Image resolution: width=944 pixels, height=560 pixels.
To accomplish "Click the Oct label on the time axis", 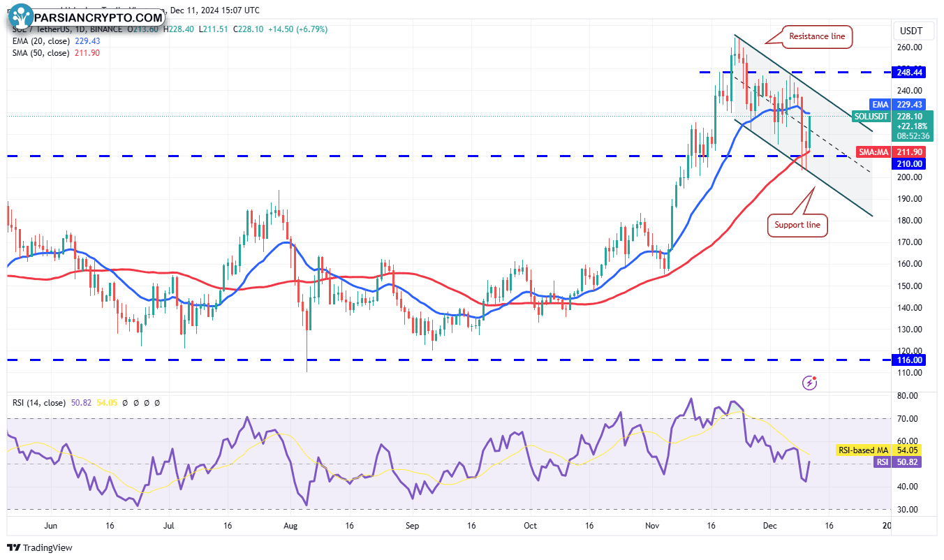I will click(x=530, y=526).
